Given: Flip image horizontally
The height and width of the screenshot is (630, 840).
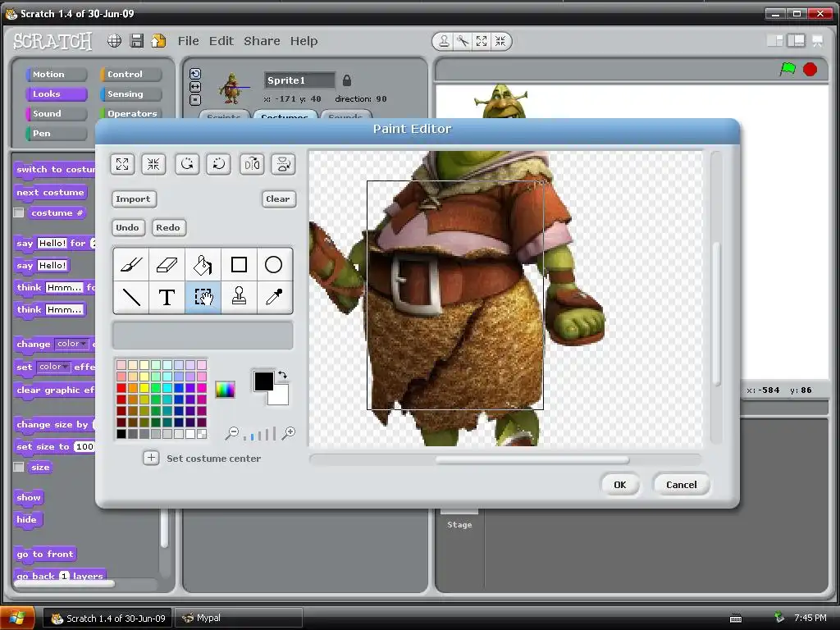Looking at the screenshot, I should [x=252, y=164].
